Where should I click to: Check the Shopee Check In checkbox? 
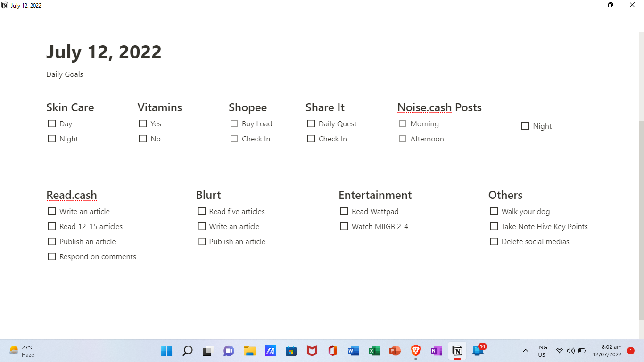pos(234,139)
